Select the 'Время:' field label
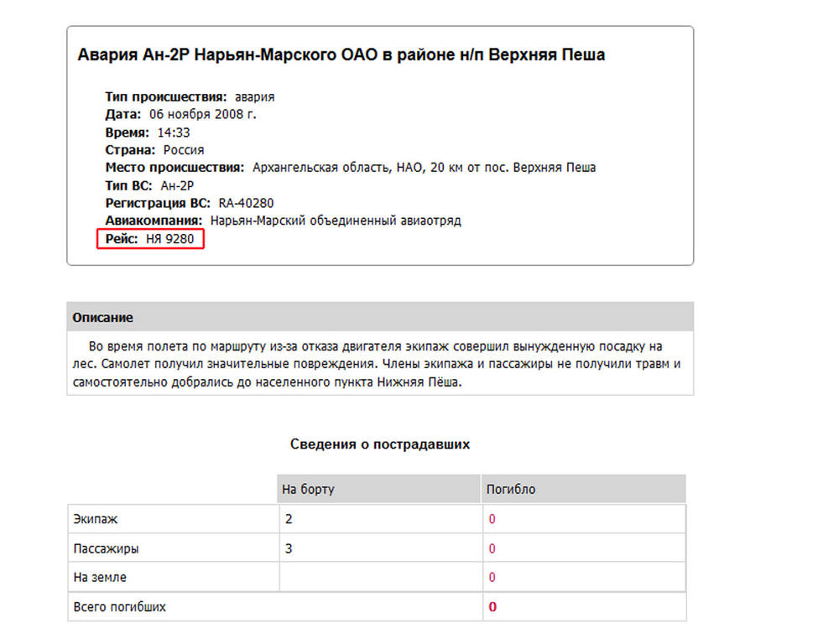 [127, 132]
